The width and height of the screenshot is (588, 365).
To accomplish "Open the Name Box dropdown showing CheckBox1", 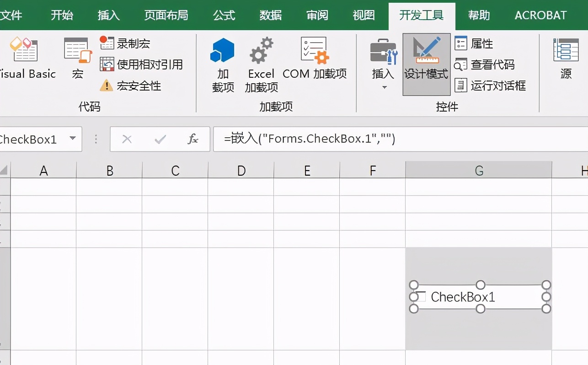I will pyautogui.click(x=73, y=139).
